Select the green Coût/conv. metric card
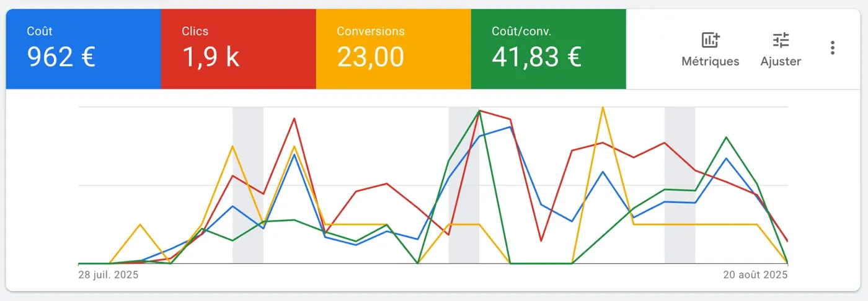This screenshot has width=868, height=301. (x=549, y=49)
